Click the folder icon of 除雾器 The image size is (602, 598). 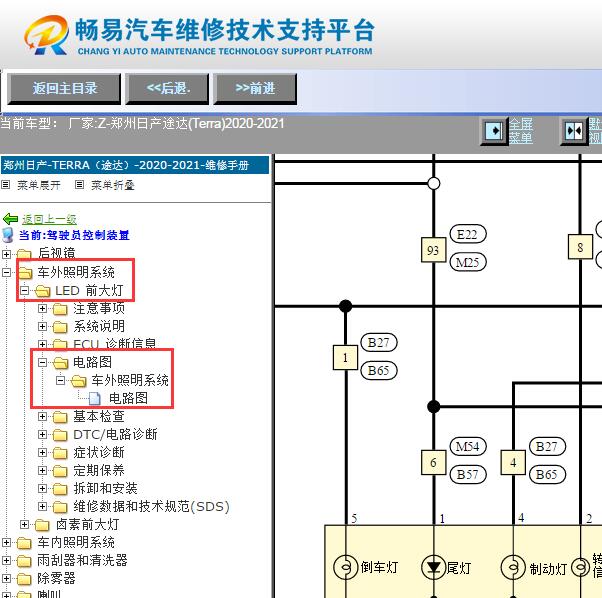tap(24, 579)
